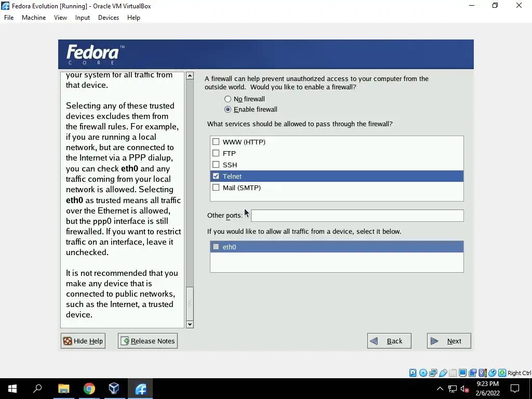This screenshot has width=532, height=399.
Task: Click the display settings indicator icon
Action: (462, 373)
